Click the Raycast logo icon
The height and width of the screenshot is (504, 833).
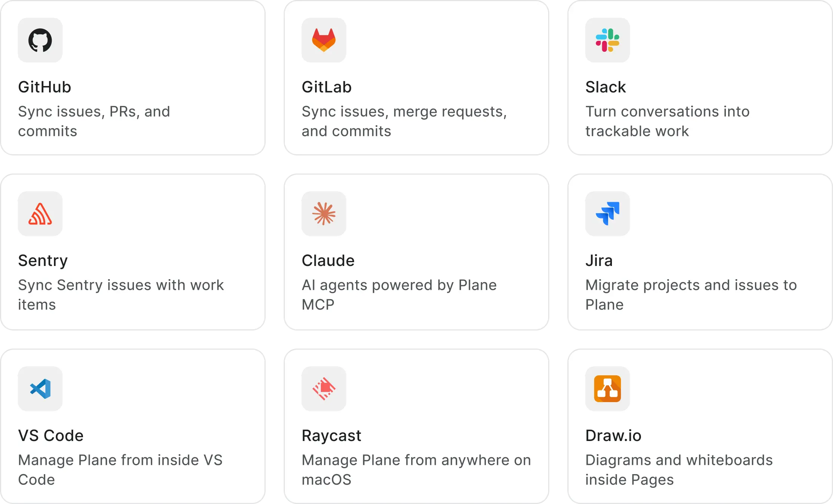[x=324, y=389]
